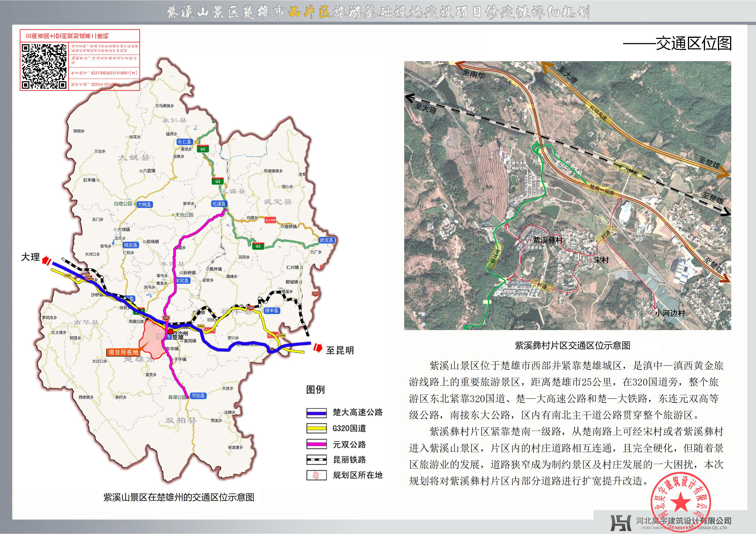This screenshot has width=756, height=534.
Task: Click the QR code at top left
Action: pyautogui.click(x=44, y=66)
